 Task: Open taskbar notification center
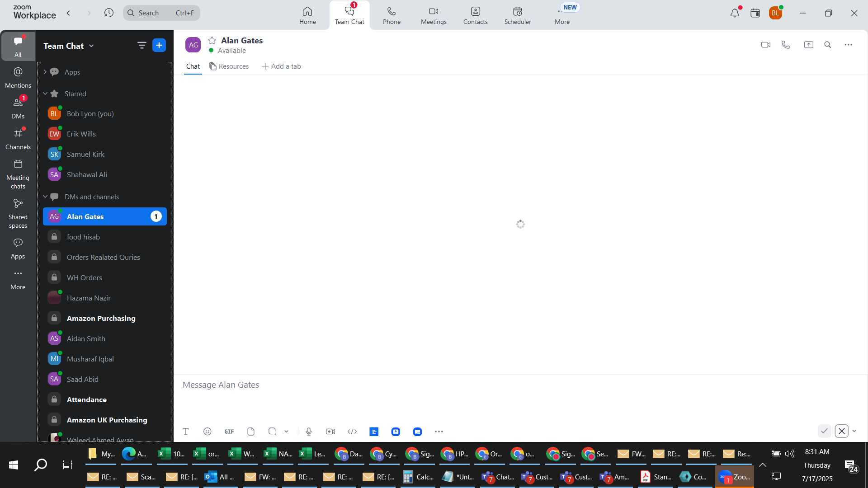(x=851, y=465)
